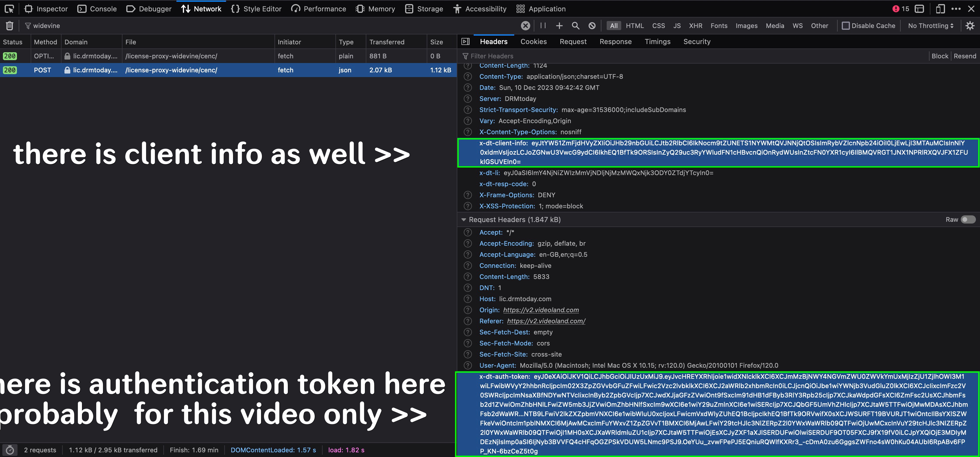Open request blocking icon

[x=592, y=25]
